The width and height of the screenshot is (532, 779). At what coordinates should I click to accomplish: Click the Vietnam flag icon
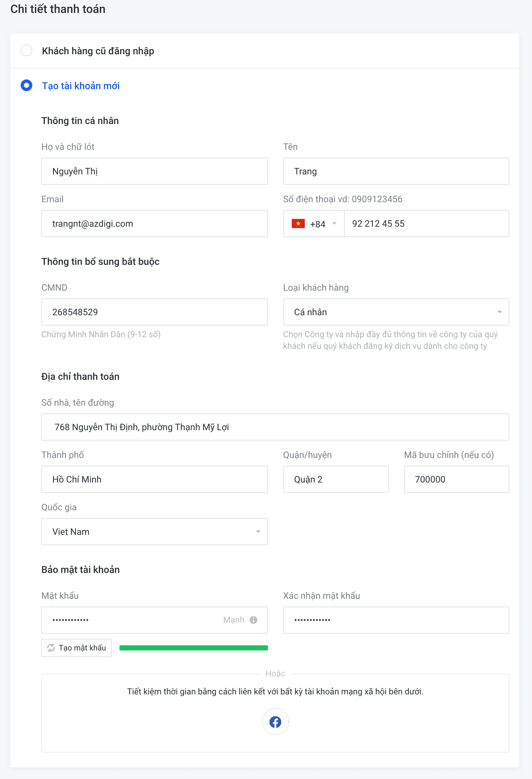[x=298, y=223]
